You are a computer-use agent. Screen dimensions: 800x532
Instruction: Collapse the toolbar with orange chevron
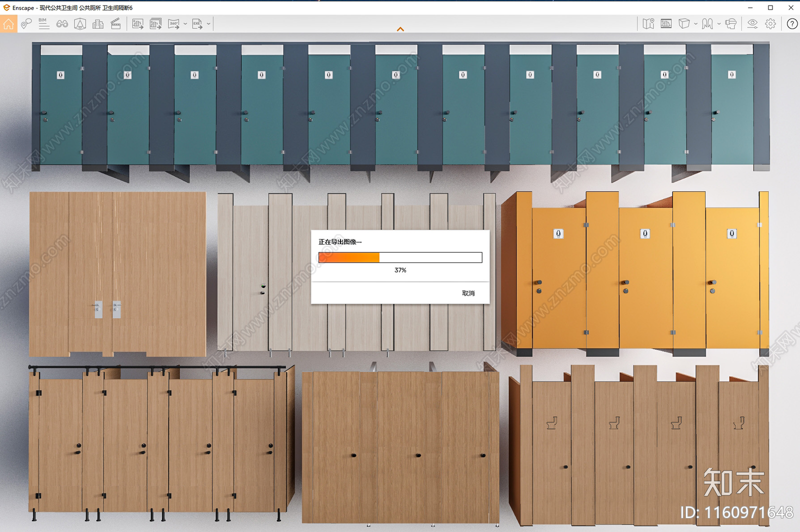(x=400, y=29)
